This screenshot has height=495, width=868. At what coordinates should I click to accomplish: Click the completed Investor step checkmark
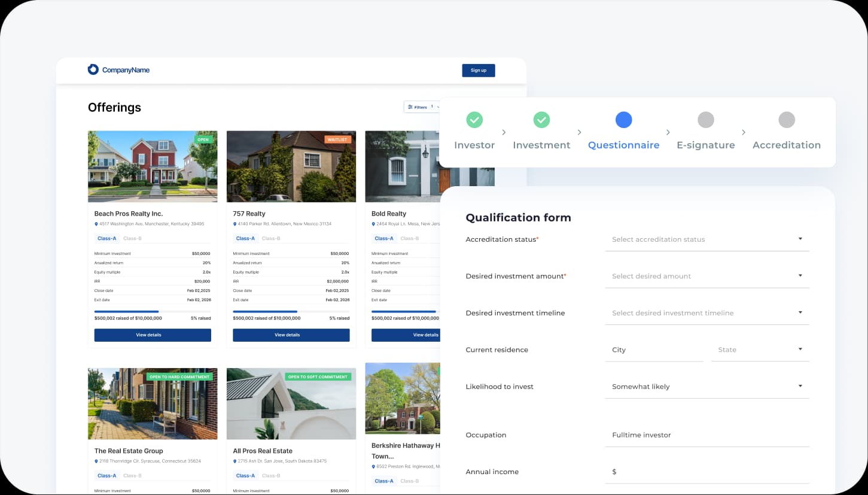click(474, 120)
